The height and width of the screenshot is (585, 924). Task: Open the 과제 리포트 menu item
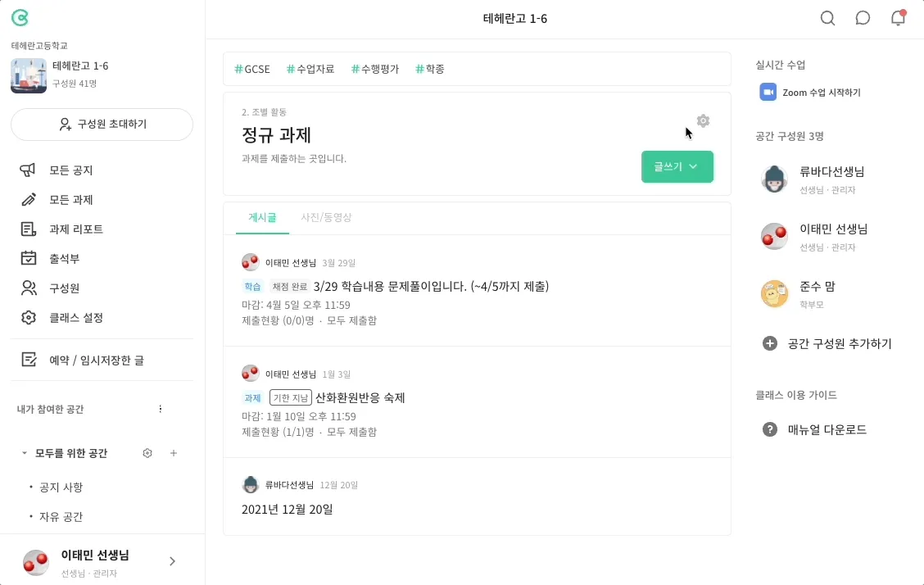75,229
